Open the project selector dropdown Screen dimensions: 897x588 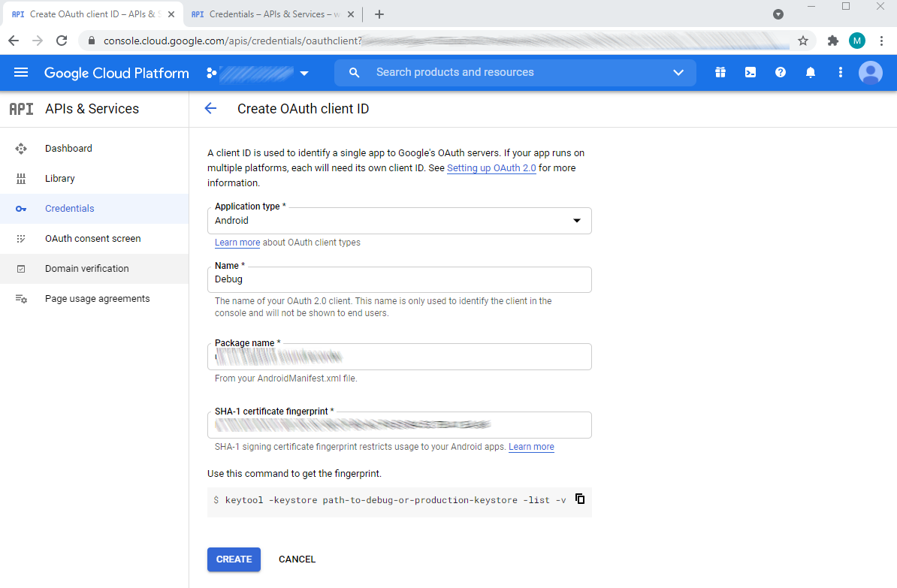point(304,73)
